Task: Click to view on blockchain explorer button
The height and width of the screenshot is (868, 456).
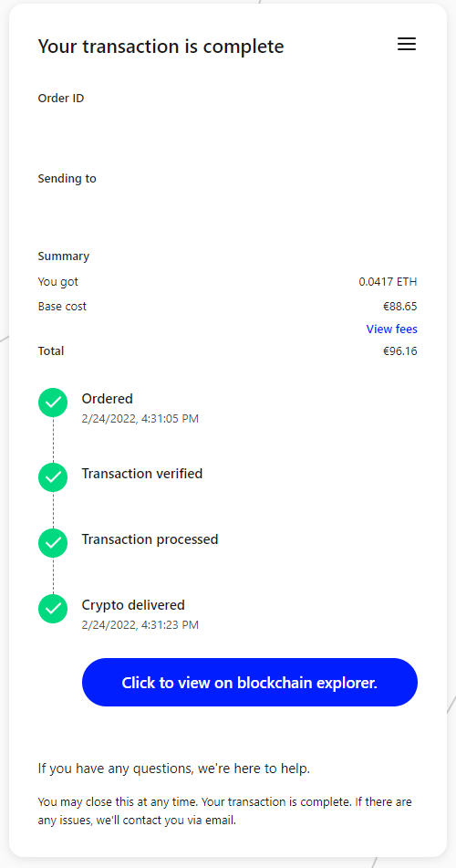Action: (250, 682)
